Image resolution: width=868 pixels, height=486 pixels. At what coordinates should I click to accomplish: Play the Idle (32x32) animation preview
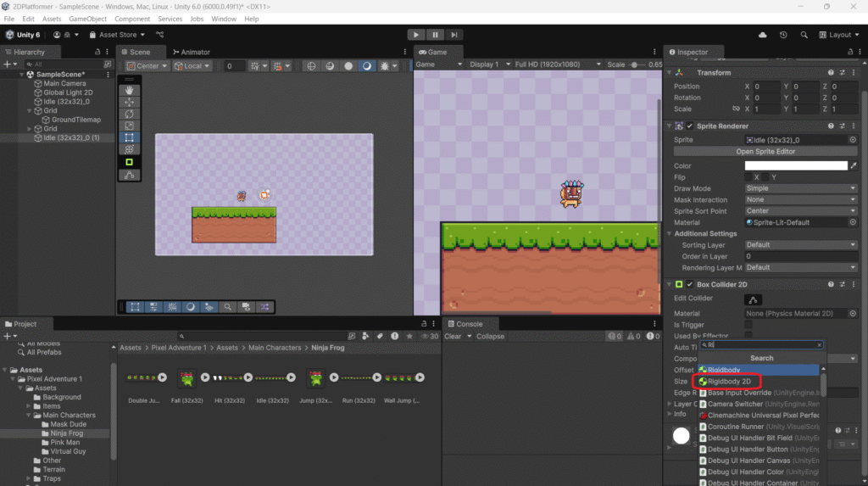click(x=292, y=377)
